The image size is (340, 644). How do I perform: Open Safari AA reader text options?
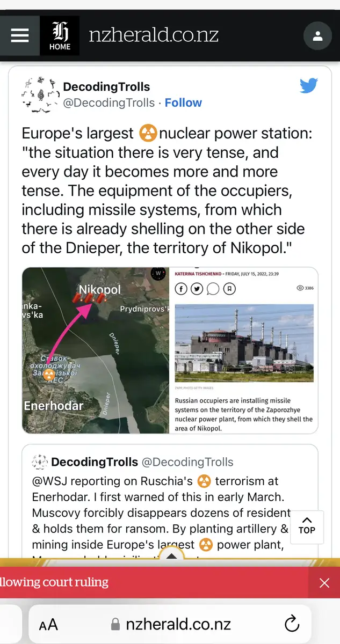(49, 625)
